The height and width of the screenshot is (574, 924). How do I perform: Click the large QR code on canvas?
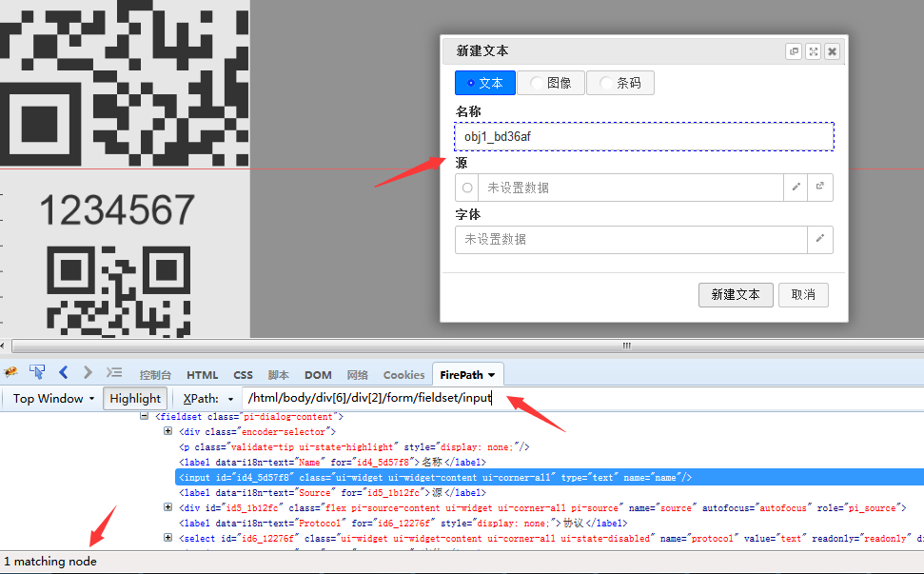[x=125, y=83]
